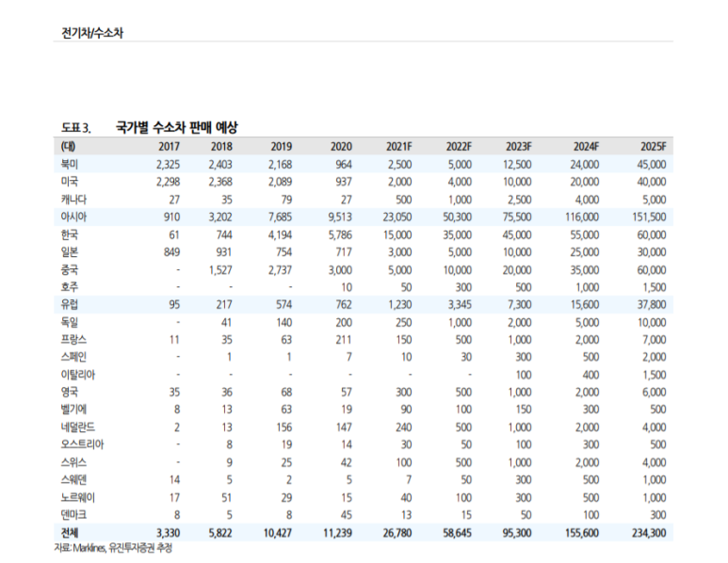Image resolution: width=728 pixels, height=563 pixels.
Task: Click the 일본 row label
Action: [x=70, y=252]
